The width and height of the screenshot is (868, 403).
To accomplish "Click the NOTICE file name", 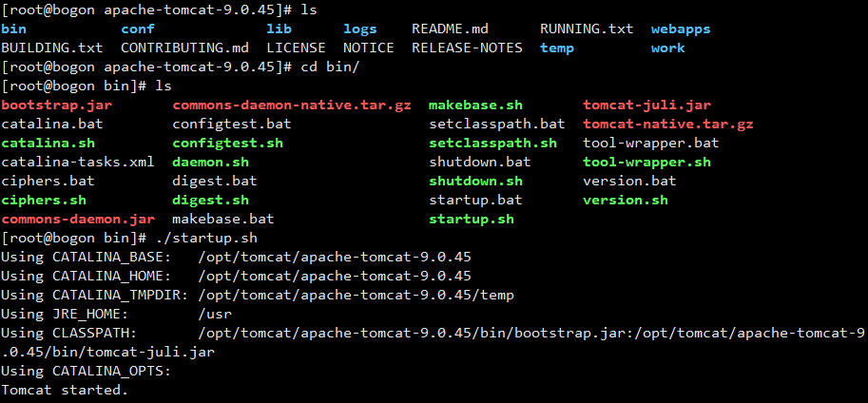I will click(x=369, y=48).
